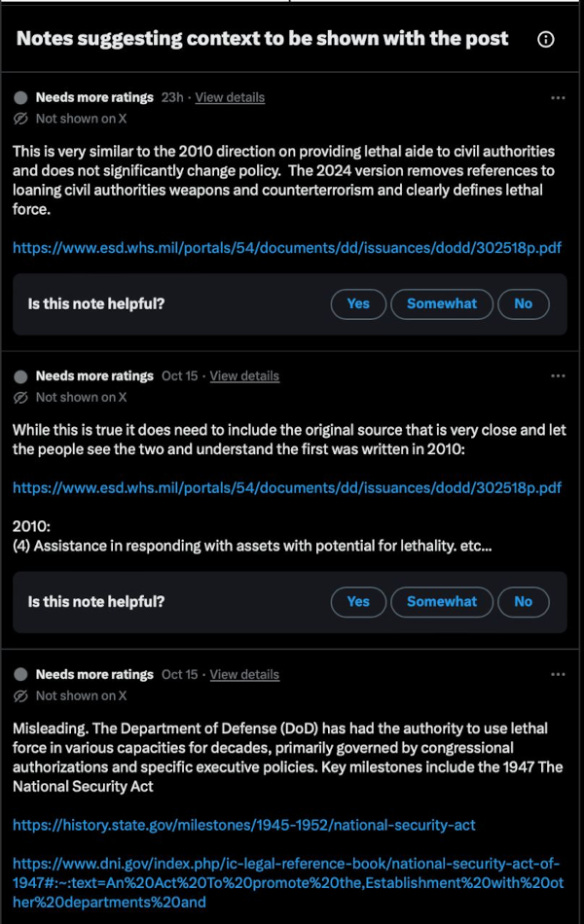Click 'Not shown on X' eye icon, second note
Image resolution: width=584 pixels, height=924 pixels.
[x=20, y=398]
